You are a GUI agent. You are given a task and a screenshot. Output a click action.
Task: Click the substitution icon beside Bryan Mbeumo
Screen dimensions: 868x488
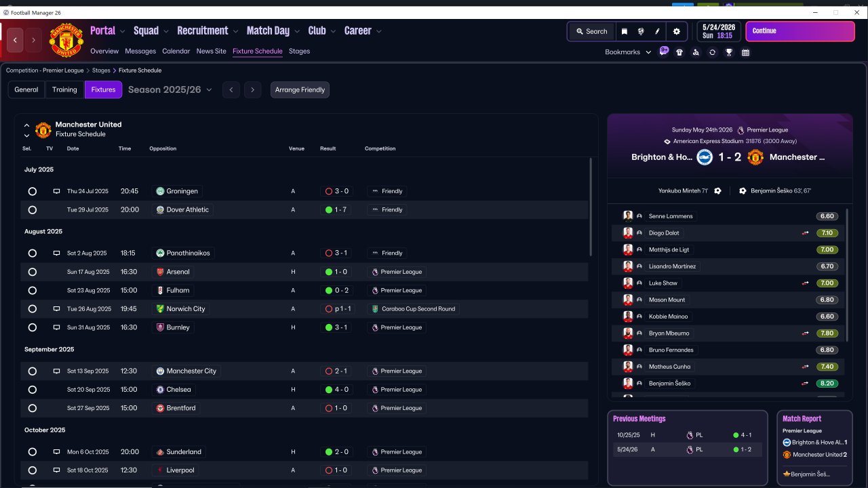(806, 333)
